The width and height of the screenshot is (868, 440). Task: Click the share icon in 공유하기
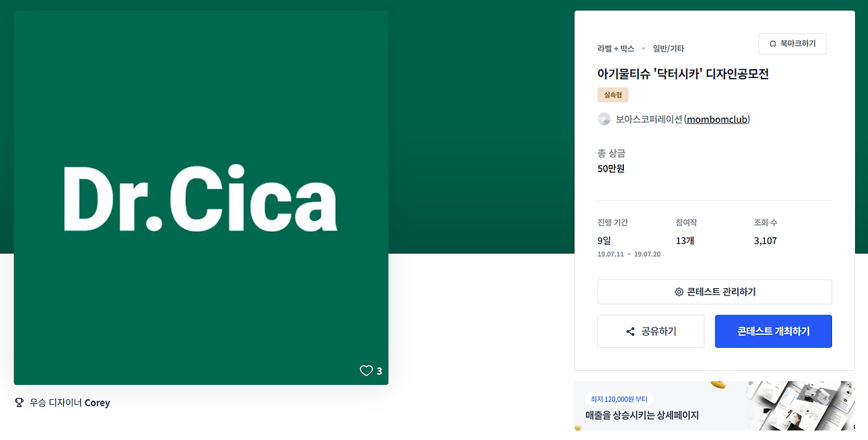point(631,332)
